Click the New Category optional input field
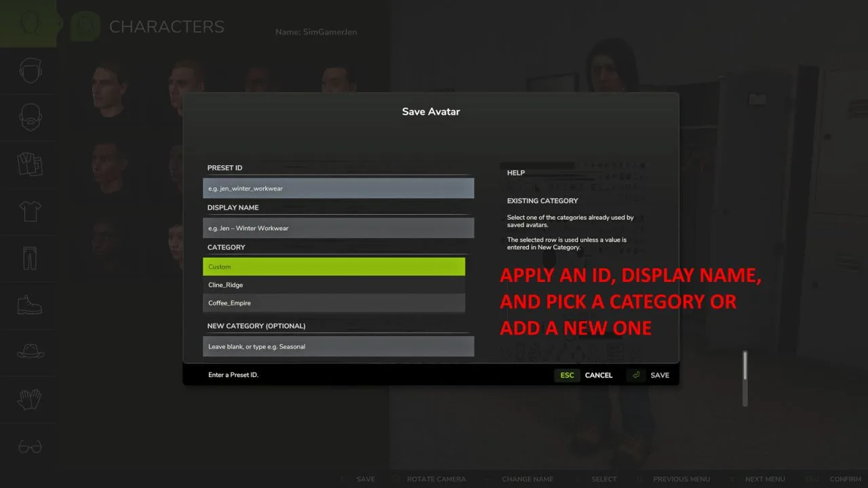 pyautogui.click(x=338, y=346)
